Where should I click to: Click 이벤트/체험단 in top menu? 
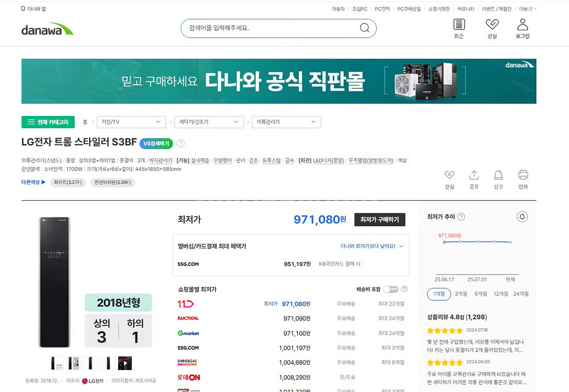[497, 9]
